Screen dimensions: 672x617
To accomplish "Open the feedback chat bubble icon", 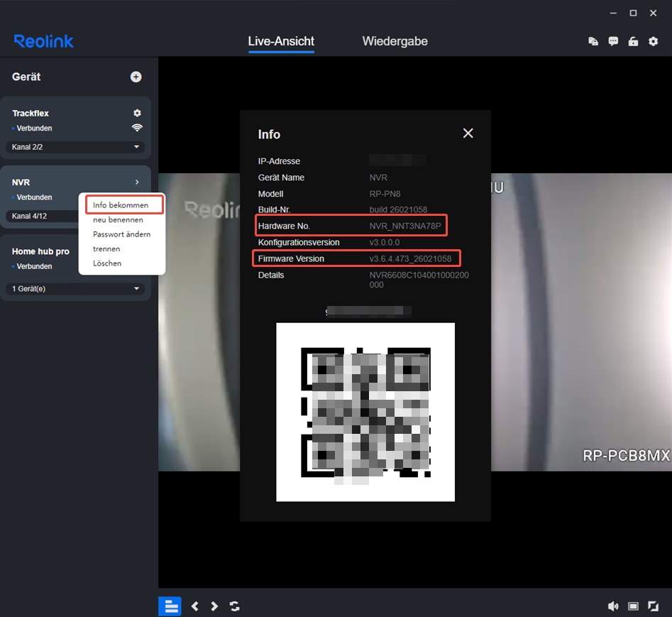I will pyautogui.click(x=613, y=41).
